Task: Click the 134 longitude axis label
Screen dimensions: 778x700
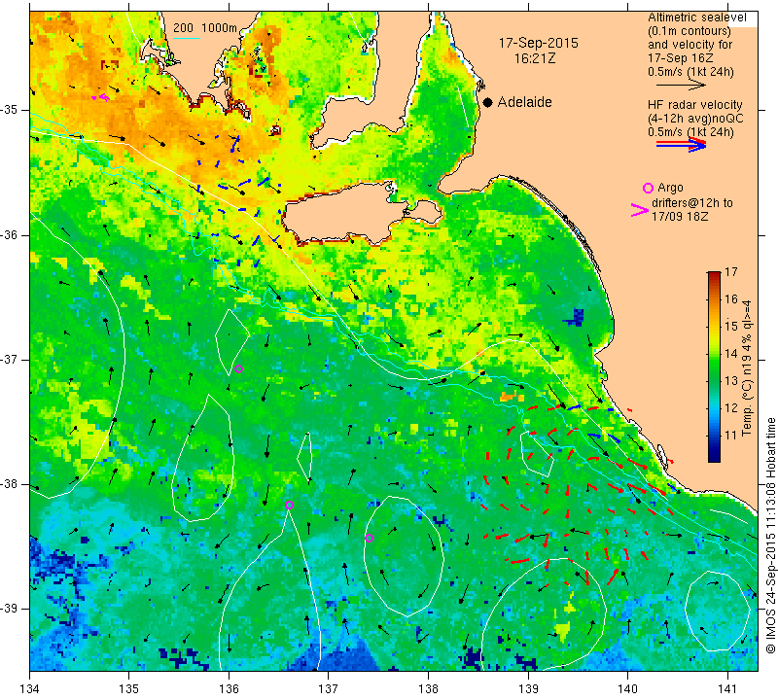Action: point(30,689)
